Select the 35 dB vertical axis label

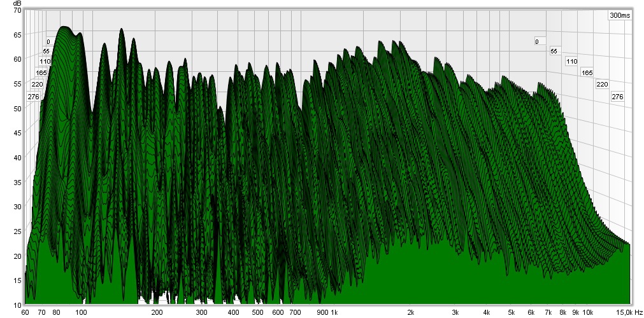tap(17, 181)
